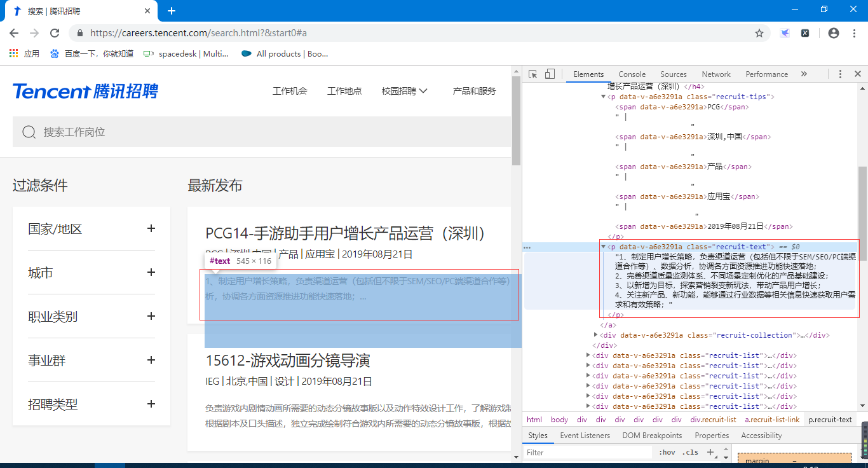
Task: Reload the page with refresh icon
Action: pos(55,33)
